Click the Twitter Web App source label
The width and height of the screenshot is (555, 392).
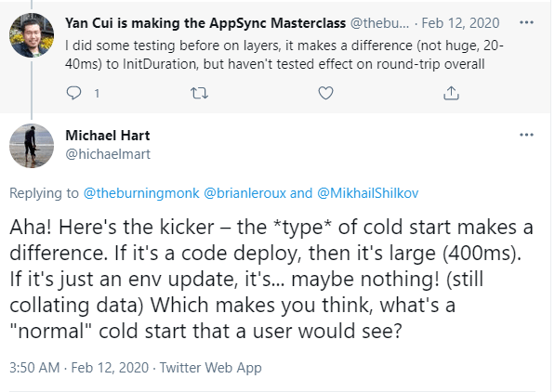point(211,368)
